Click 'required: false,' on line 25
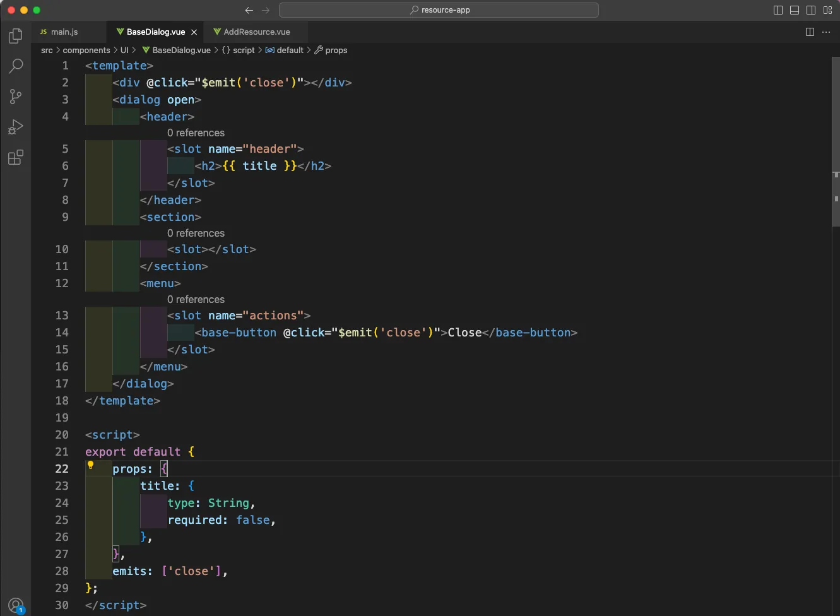Viewport: 840px width, 616px height. tap(222, 520)
